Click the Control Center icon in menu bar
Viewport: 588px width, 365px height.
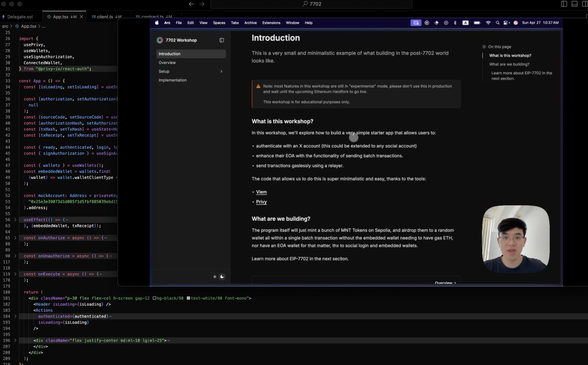(506, 23)
